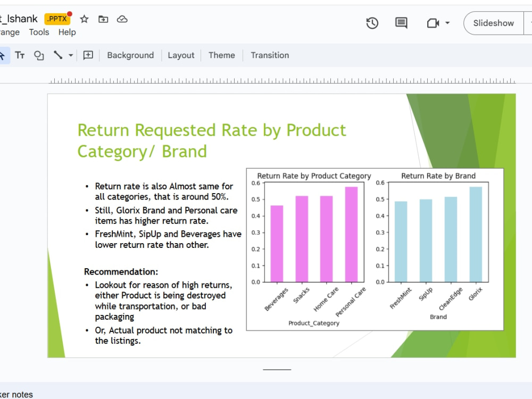Click the .PPTX file format badge
Screen dimensions: 532x399
57,19
